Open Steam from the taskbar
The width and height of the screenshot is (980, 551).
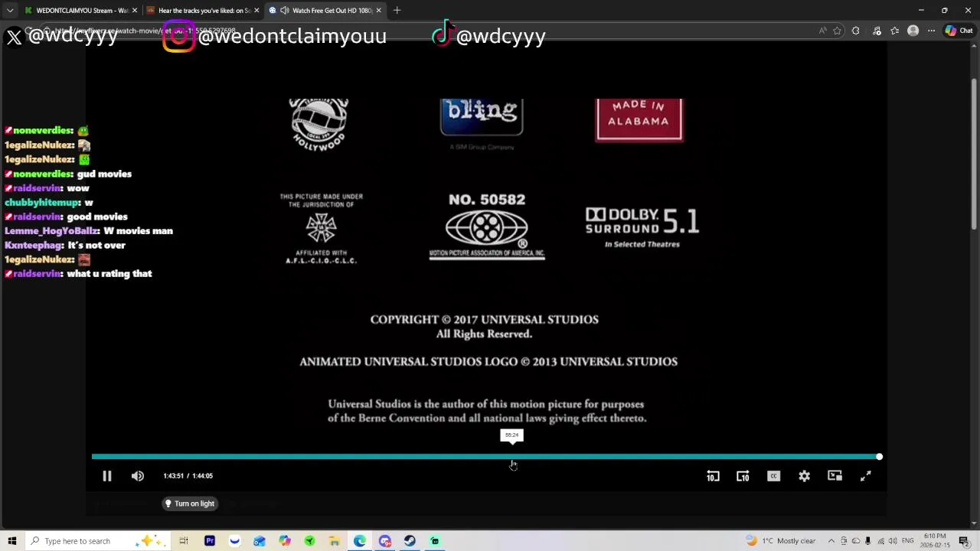(x=410, y=541)
